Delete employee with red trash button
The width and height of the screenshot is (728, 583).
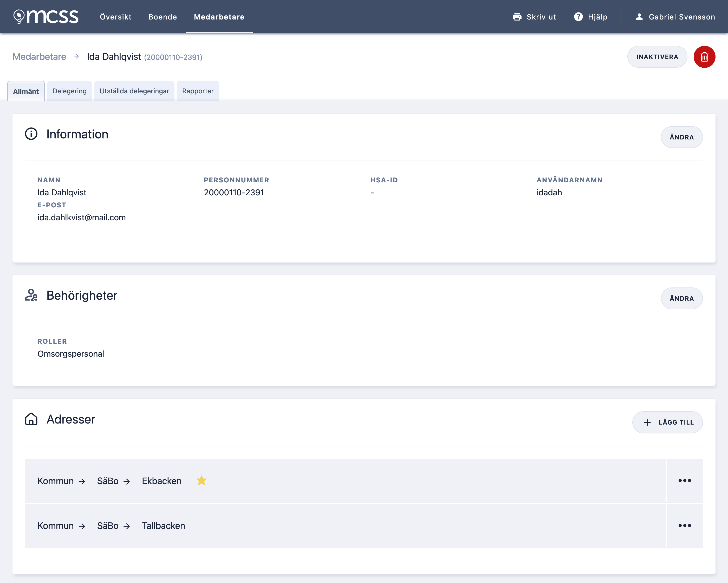click(704, 57)
